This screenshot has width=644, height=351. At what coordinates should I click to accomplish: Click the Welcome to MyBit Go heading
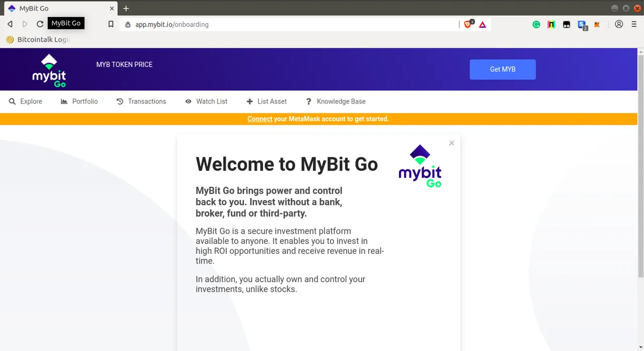pyautogui.click(x=287, y=164)
